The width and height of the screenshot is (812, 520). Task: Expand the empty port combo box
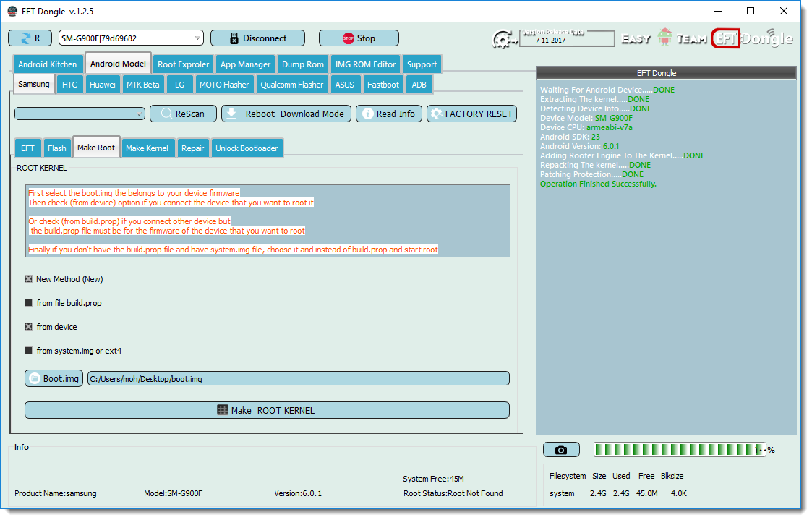pyautogui.click(x=80, y=114)
